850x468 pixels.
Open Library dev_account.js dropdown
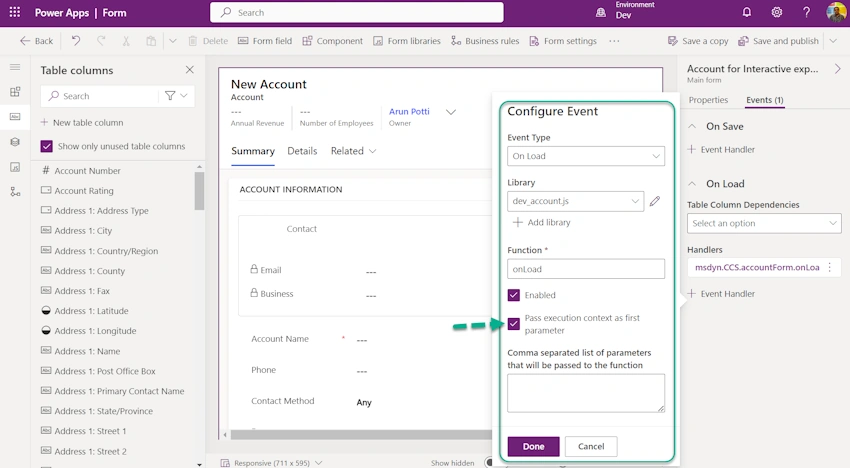[x=575, y=201]
